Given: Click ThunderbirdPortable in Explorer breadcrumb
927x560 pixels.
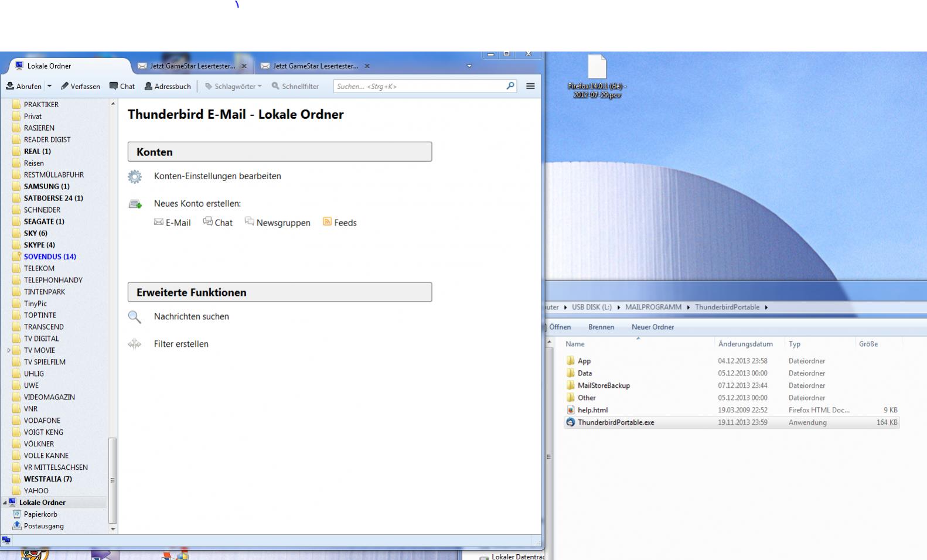Looking at the screenshot, I should [727, 307].
